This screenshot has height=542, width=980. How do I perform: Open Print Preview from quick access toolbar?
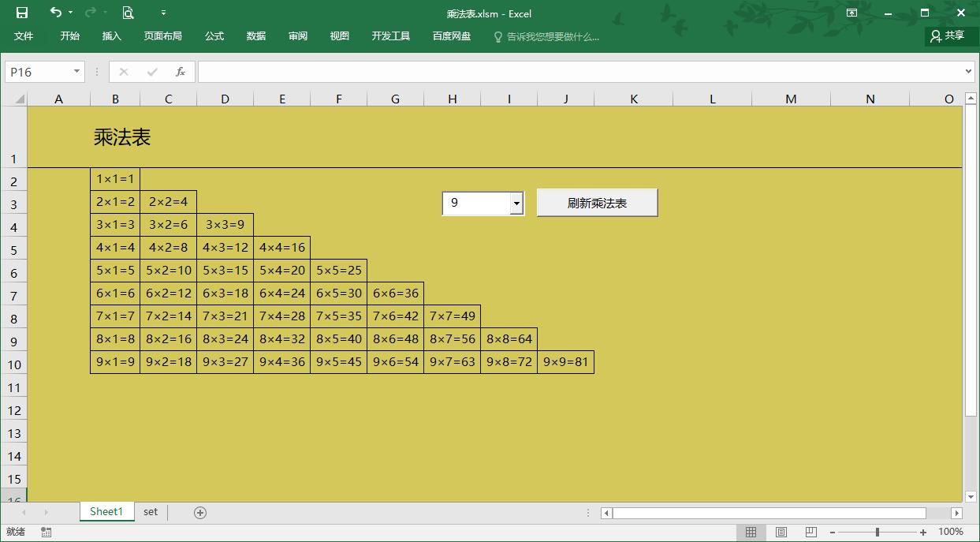click(128, 13)
